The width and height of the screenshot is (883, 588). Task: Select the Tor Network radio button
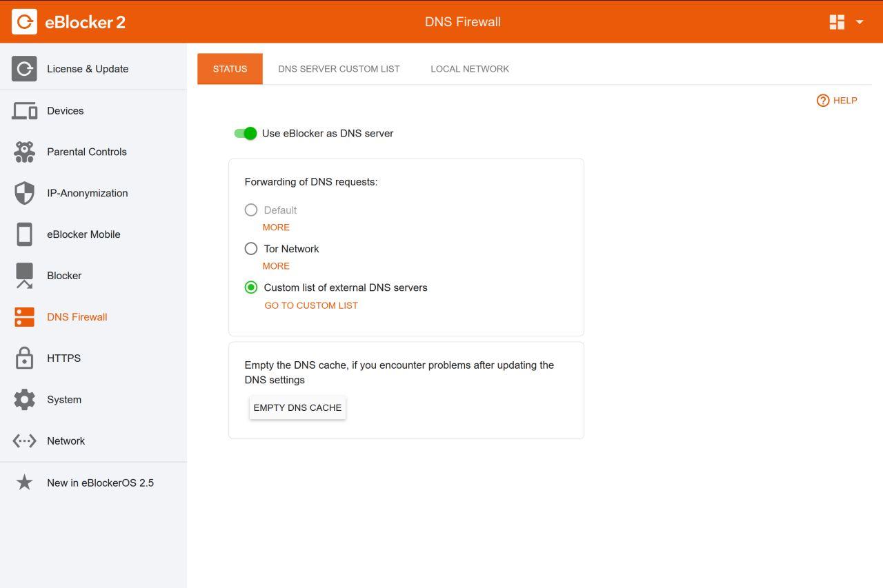click(251, 249)
